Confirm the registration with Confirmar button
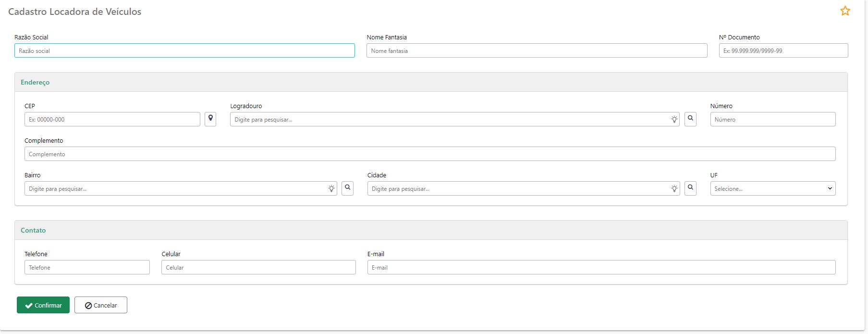 coord(43,305)
